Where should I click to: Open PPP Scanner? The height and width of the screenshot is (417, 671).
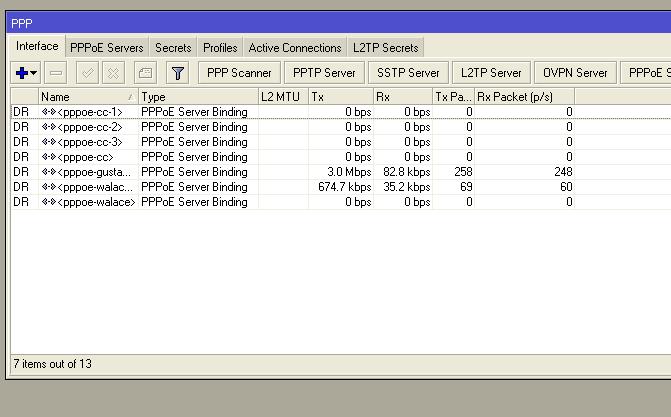(x=239, y=73)
